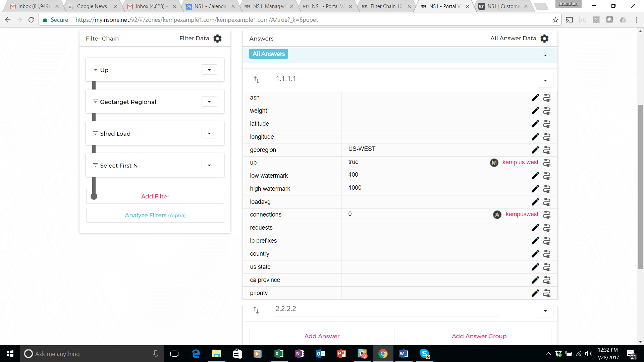
Task: Click the reorder arrows icon next to 1.1.1.1
Action: point(256,80)
